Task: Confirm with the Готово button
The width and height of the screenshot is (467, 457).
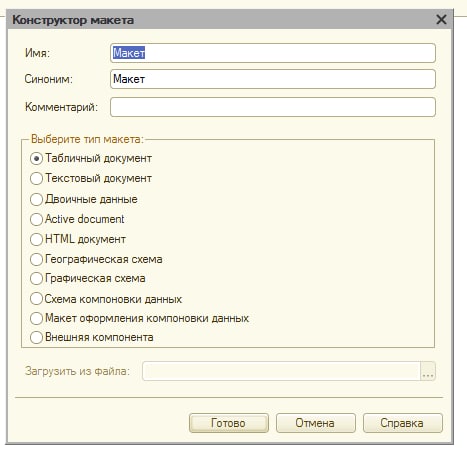Action: click(229, 423)
